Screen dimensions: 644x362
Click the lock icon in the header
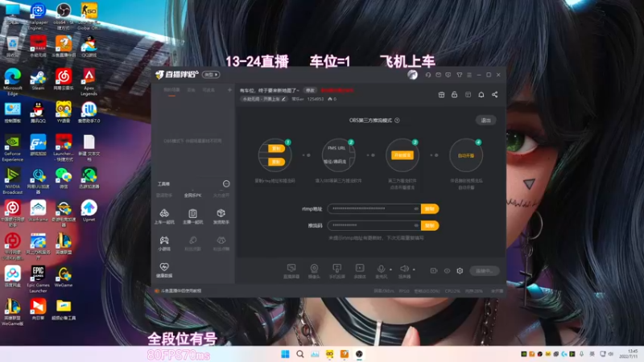[454, 95]
